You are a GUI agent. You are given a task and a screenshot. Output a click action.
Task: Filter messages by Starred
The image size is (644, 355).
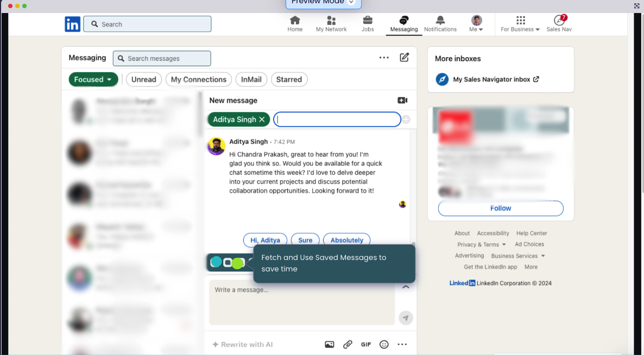[x=289, y=80]
